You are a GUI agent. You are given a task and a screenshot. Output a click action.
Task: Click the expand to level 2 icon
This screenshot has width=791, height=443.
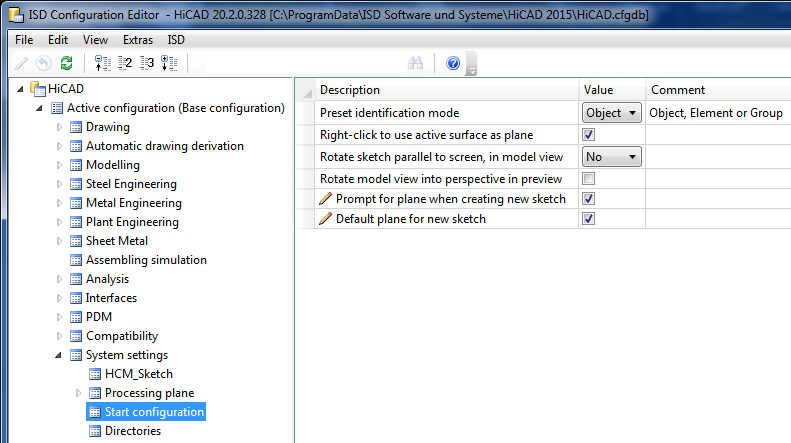tap(125, 63)
